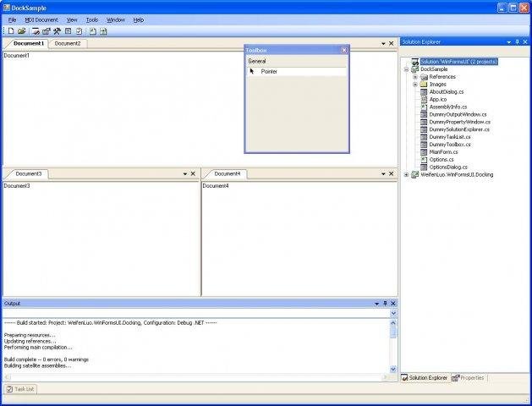Viewport: 532px width, 406px height.
Task: Show Toolbox via hammer-wrench toolbar icon
Action: pos(57,31)
